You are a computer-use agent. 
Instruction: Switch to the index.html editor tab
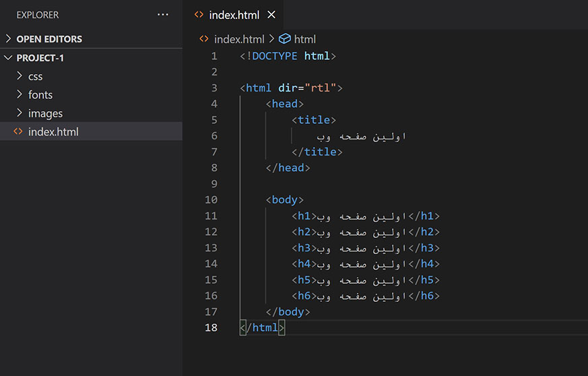(x=233, y=15)
